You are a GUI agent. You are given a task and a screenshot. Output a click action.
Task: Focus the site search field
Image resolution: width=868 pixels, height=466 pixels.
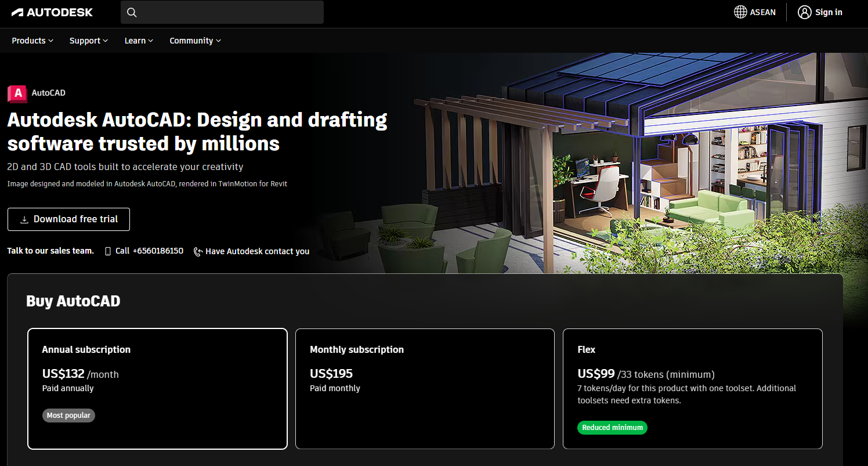(222, 12)
